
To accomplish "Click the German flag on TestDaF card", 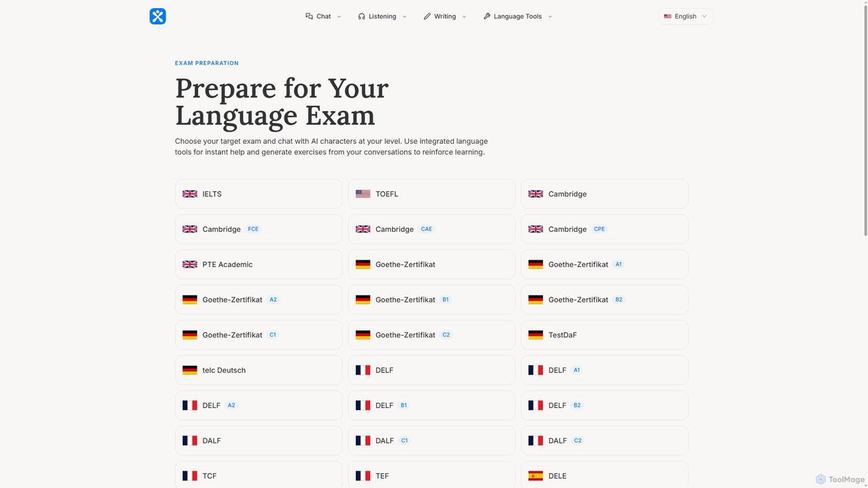I will coord(536,335).
